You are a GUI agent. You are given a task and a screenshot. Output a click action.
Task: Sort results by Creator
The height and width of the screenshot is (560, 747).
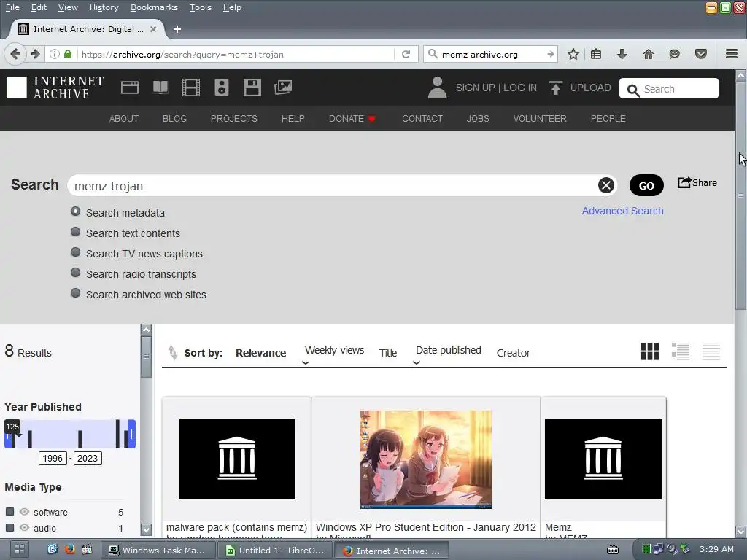click(513, 353)
